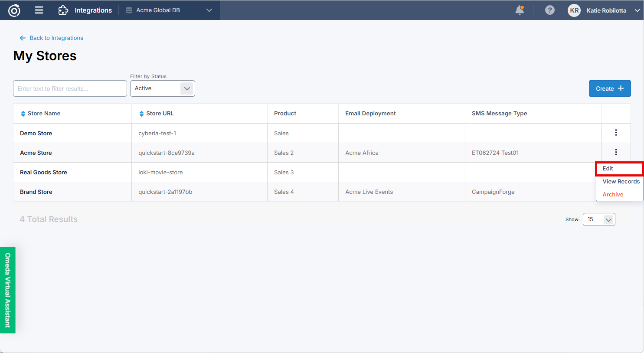Click the Create button
The image size is (644, 353).
point(609,88)
